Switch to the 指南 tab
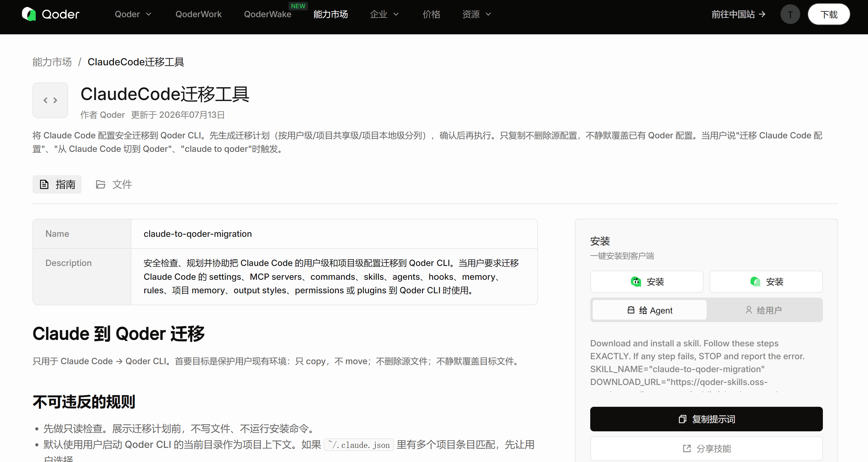Image resolution: width=868 pixels, height=462 pixels. point(57,184)
